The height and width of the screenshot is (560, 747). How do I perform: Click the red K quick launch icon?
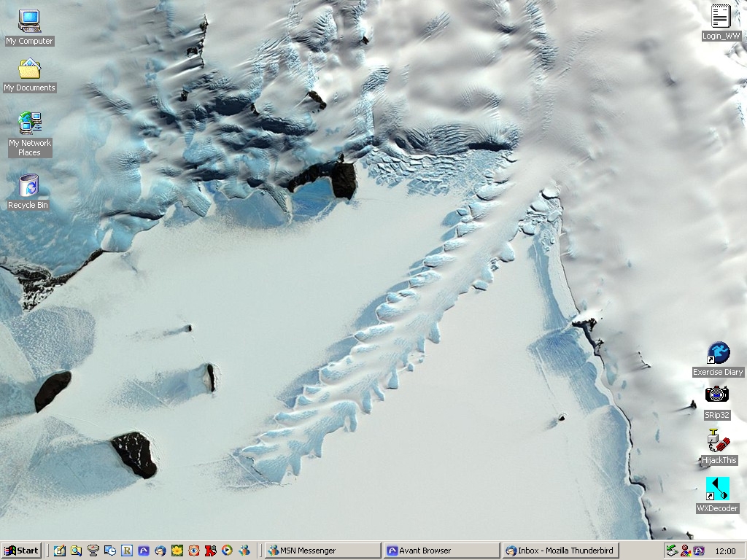click(x=211, y=551)
